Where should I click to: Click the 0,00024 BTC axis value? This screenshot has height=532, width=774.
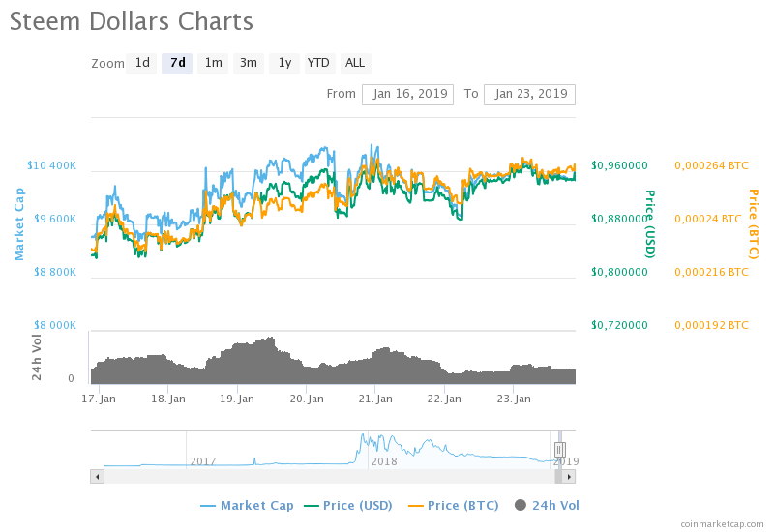pyautogui.click(x=708, y=219)
